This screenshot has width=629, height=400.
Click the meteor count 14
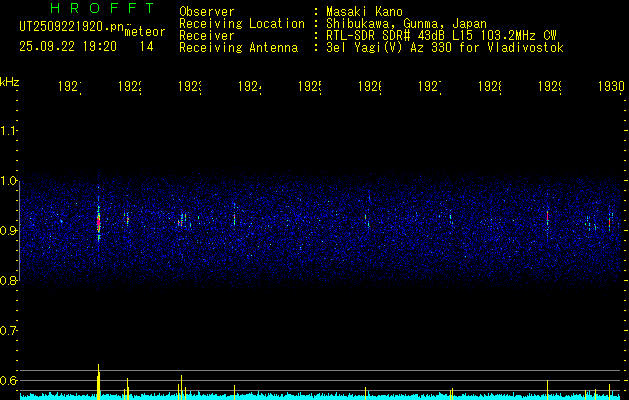pyautogui.click(x=146, y=47)
